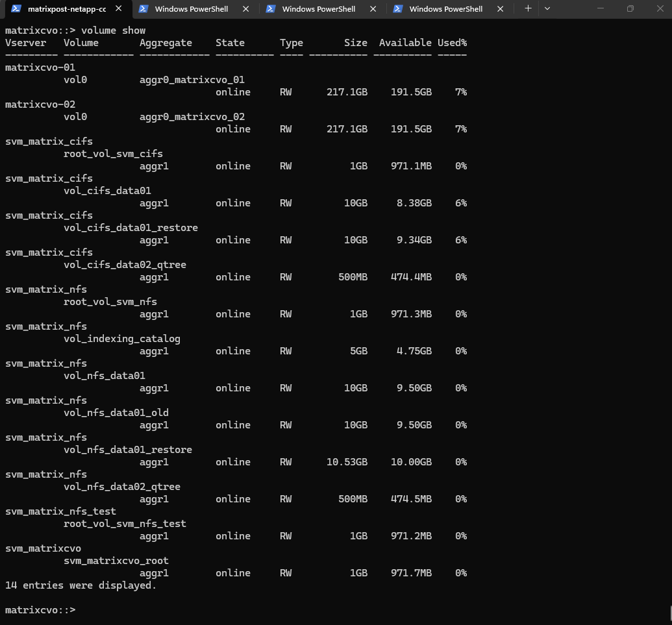Open a new tab with plus button
Viewport: 672px width, 625px height.
528,8
